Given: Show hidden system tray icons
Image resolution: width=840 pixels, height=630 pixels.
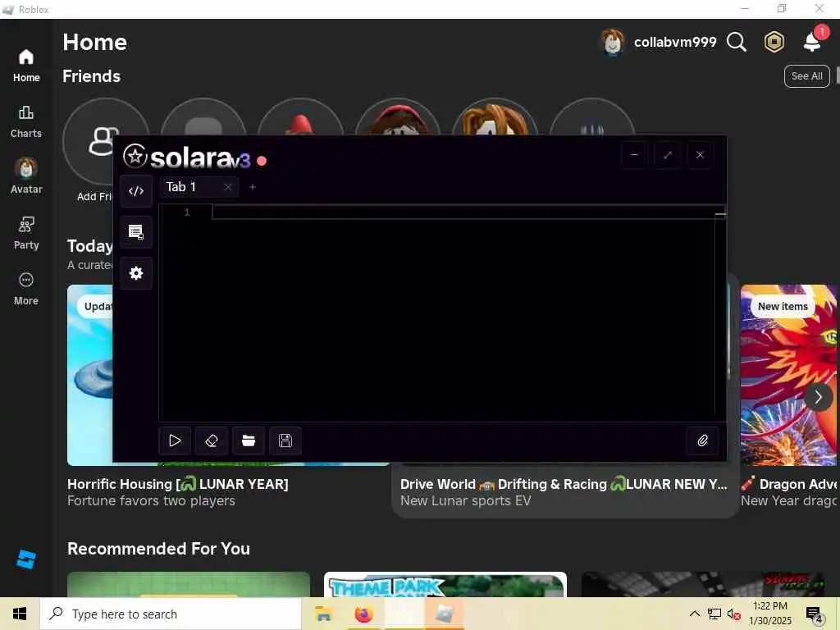Looking at the screenshot, I should pyautogui.click(x=694, y=614).
